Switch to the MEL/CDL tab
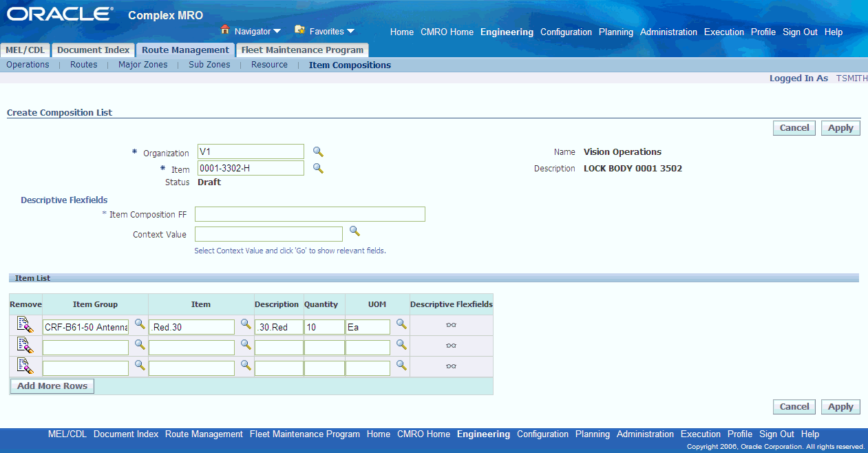Screen dimensions: 868x453 [25, 50]
